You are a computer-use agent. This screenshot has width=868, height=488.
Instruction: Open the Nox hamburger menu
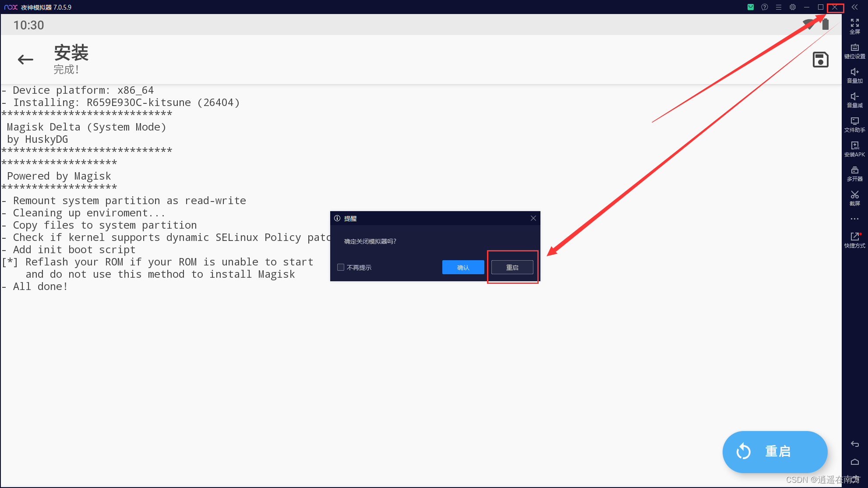click(x=778, y=7)
